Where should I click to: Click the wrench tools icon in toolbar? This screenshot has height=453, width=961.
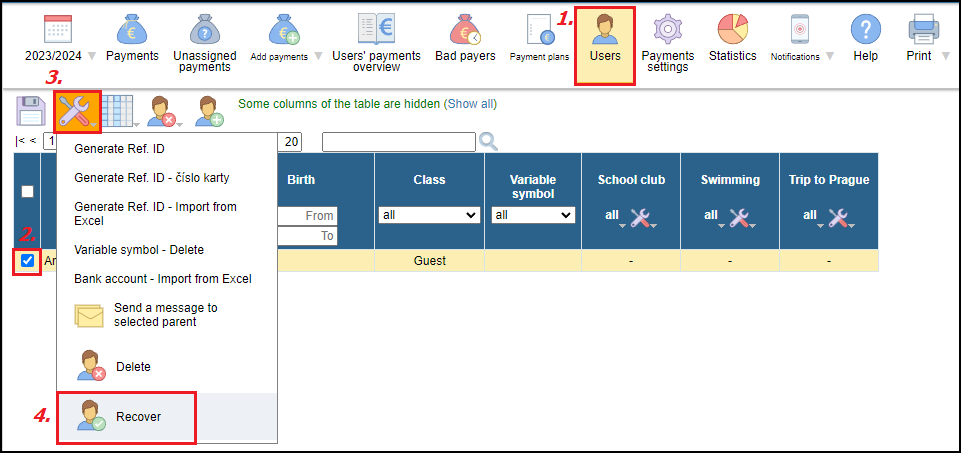coord(77,111)
